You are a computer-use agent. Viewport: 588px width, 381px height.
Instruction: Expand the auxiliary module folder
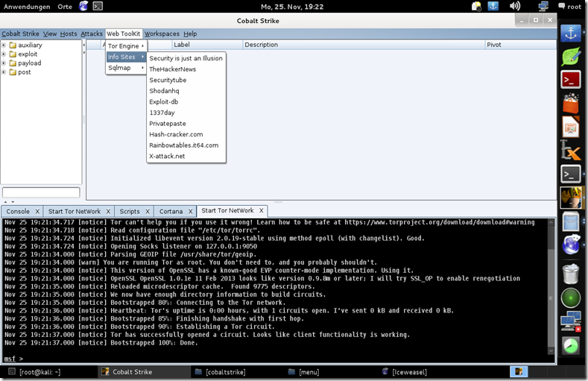coord(4,45)
